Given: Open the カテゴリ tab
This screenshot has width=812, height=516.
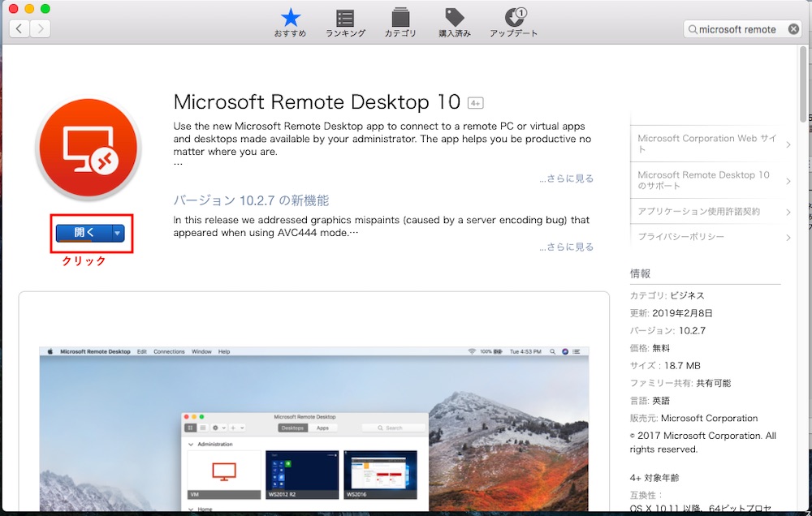Looking at the screenshot, I should (x=400, y=23).
